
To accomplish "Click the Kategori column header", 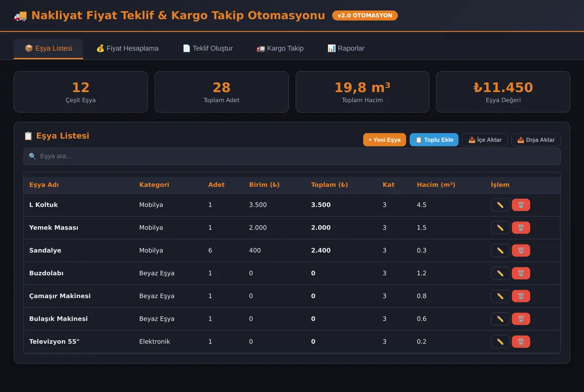I will pyautogui.click(x=154, y=185).
